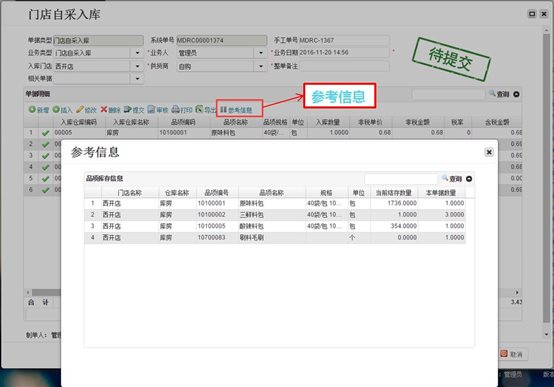Click 查询 search button in 参考信息 dialog
554x387 pixels.
point(452,179)
